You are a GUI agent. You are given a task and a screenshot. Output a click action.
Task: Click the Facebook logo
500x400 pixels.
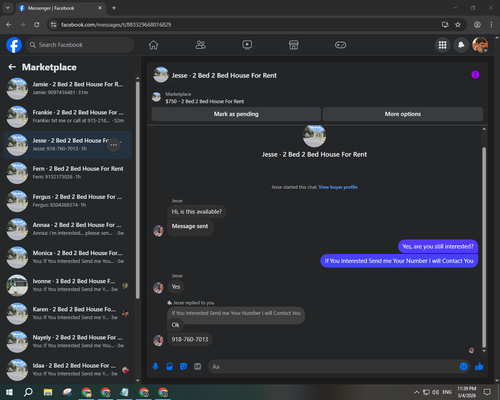(14, 45)
